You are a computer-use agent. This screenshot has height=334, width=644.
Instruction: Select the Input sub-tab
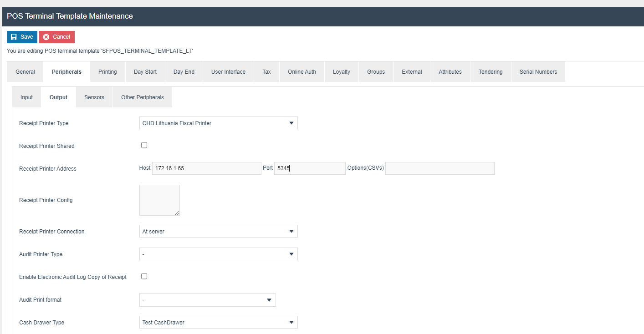point(26,97)
